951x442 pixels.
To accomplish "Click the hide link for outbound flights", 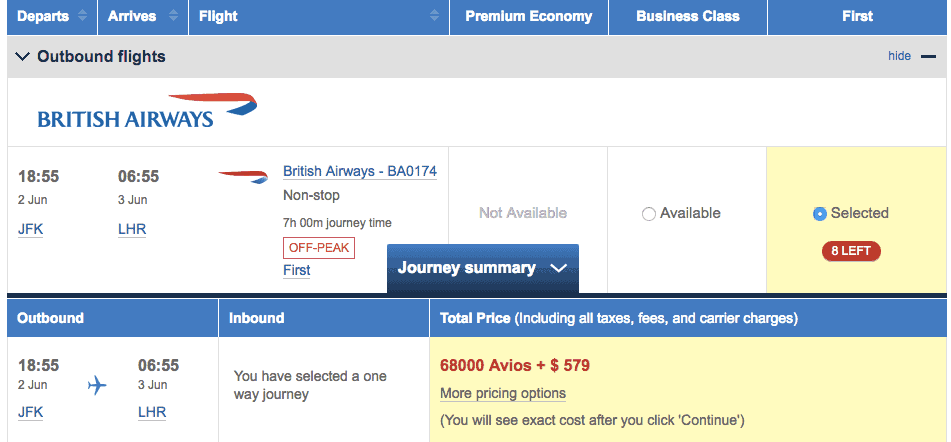I will (x=899, y=56).
